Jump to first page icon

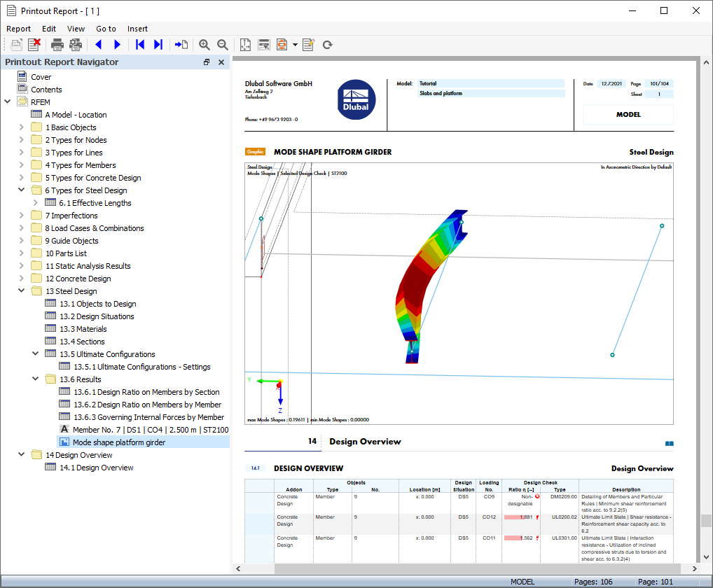pos(140,45)
